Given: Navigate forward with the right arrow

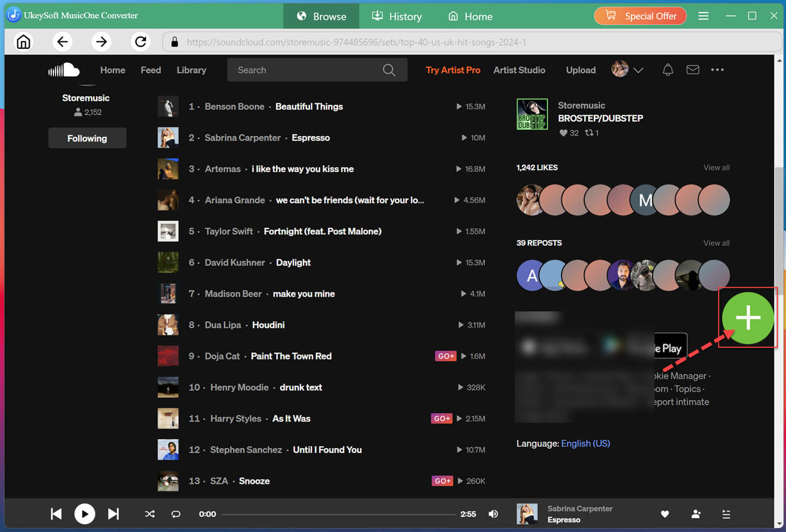Looking at the screenshot, I should coord(101,41).
